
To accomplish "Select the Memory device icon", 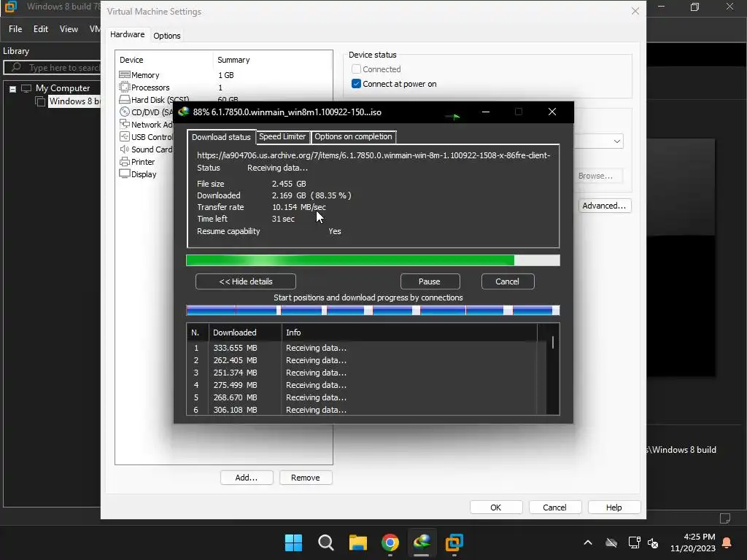I will 124,75.
